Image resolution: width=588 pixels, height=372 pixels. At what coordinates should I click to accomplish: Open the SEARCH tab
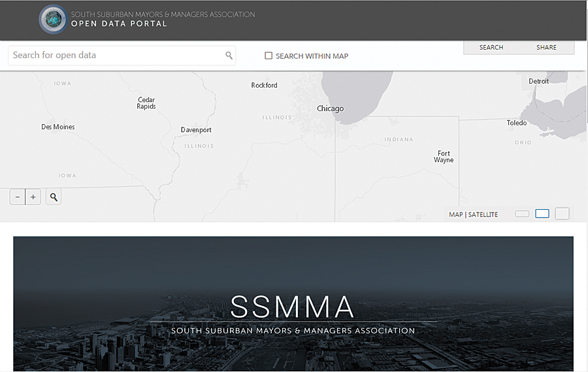[491, 47]
